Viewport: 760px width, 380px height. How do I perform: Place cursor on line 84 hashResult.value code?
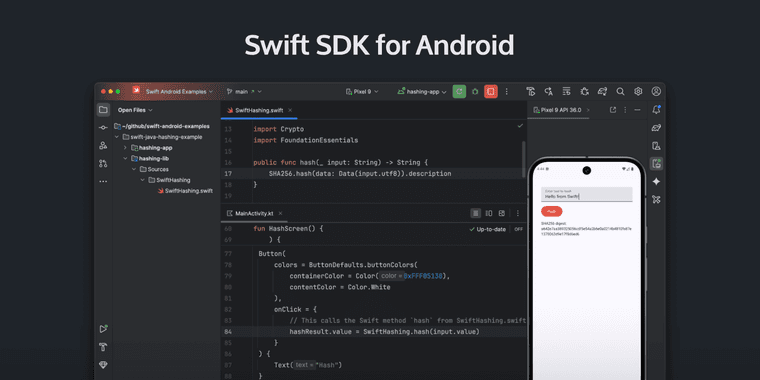point(384,332)
